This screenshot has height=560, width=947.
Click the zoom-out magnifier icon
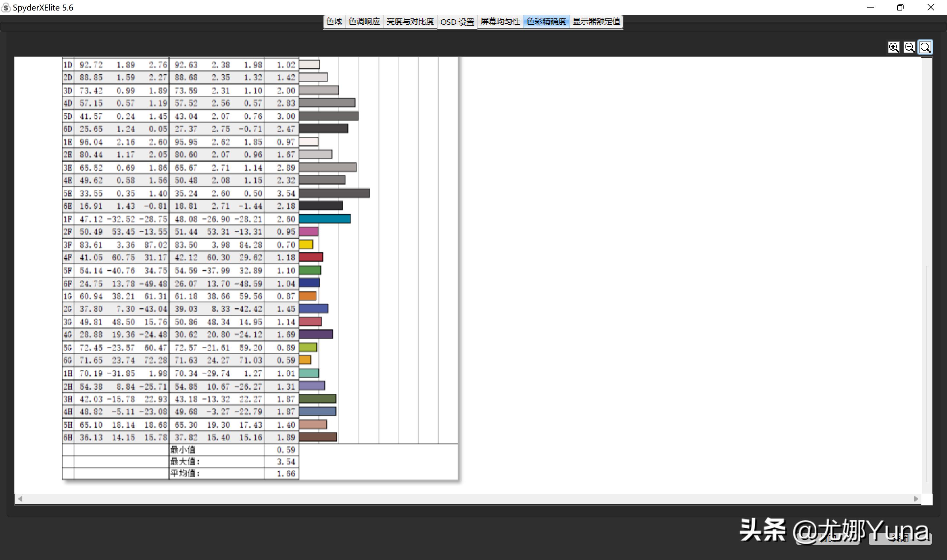(910, 47)
